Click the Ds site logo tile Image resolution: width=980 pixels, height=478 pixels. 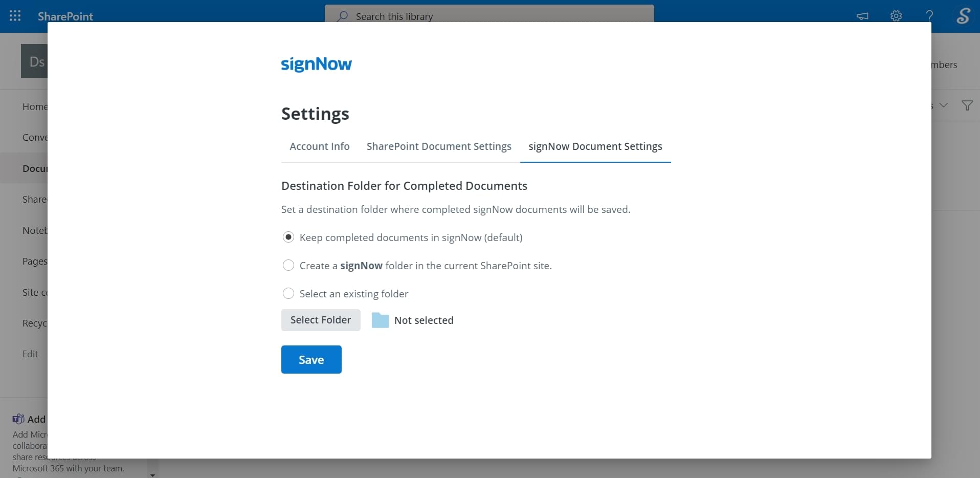click(x=34, y=61)
